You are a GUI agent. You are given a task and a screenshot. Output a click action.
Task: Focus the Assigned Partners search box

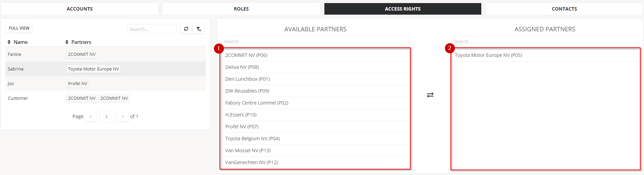545,42
